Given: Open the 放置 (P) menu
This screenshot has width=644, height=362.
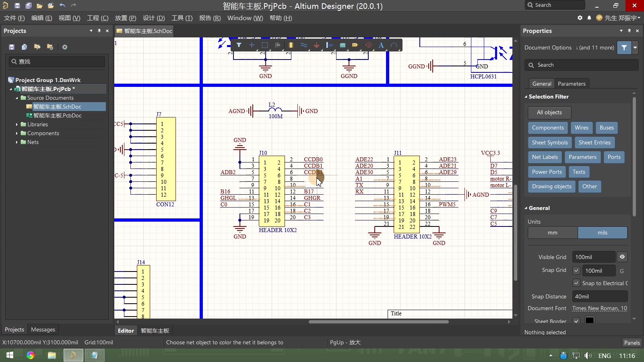Looking at the screenshot, I should pyautogui.click(x=126, y=18).
